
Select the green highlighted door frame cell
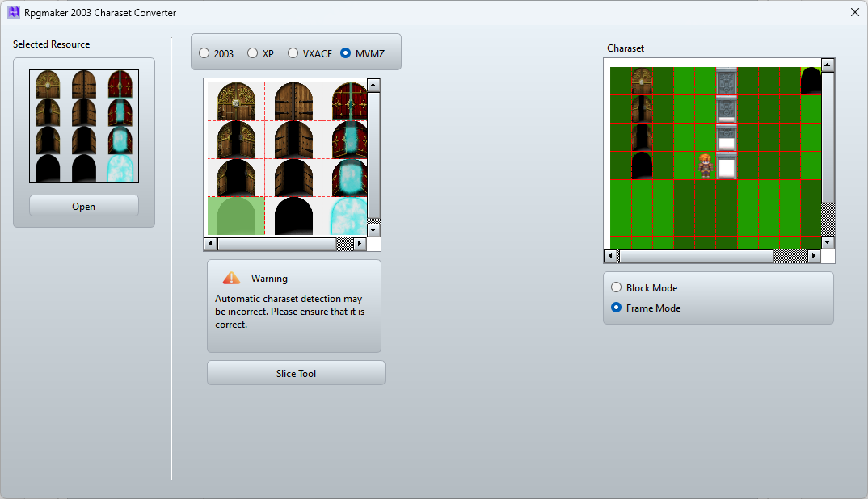(236, 216)
